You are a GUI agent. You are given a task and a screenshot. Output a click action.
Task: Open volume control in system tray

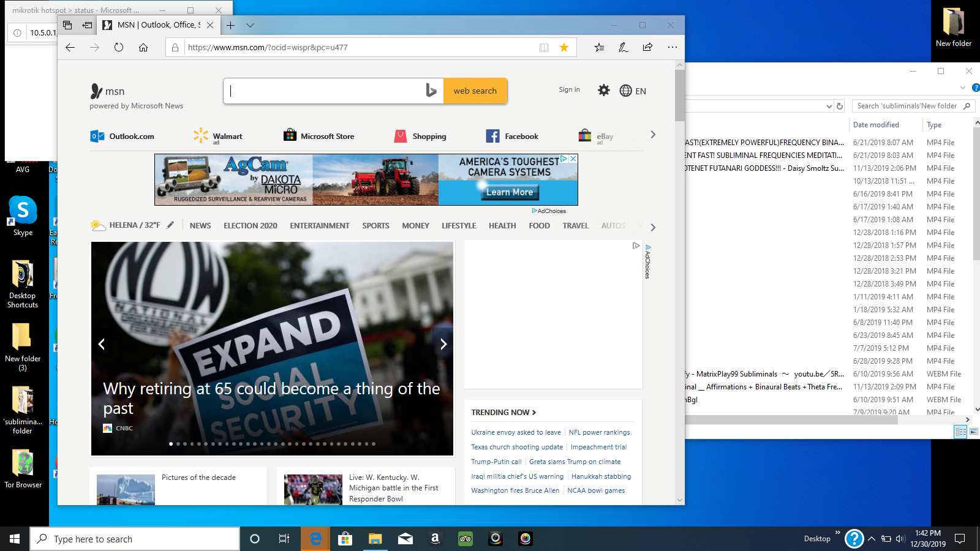coord(900,539)
